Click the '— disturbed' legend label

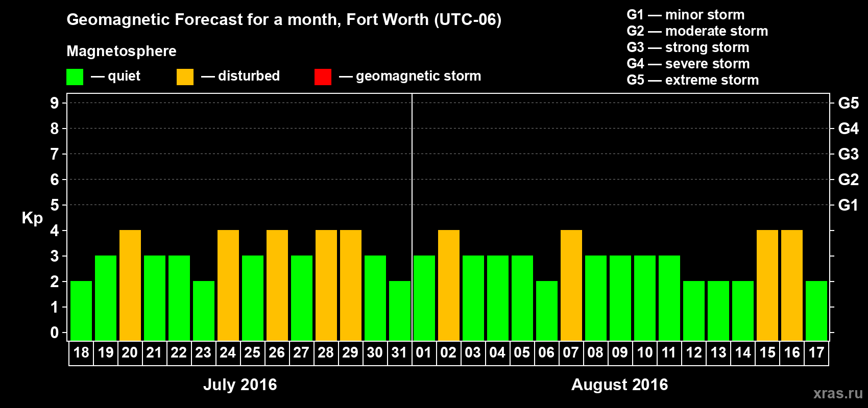pos(240,76)
